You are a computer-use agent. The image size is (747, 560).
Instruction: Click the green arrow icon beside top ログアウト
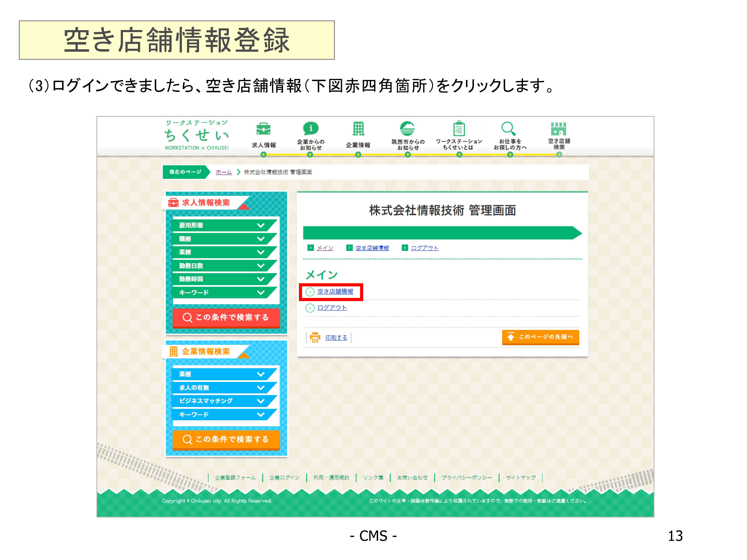[x=405, y=248]
